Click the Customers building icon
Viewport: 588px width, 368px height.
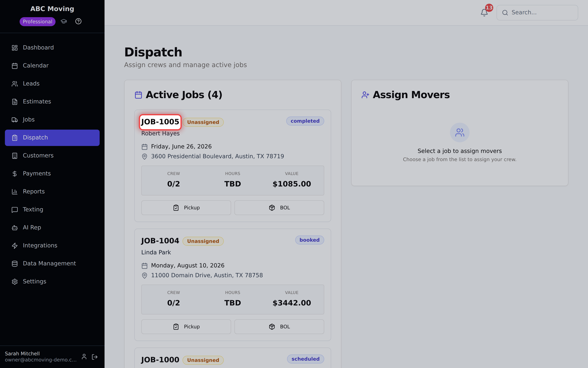tap(14, 156)
